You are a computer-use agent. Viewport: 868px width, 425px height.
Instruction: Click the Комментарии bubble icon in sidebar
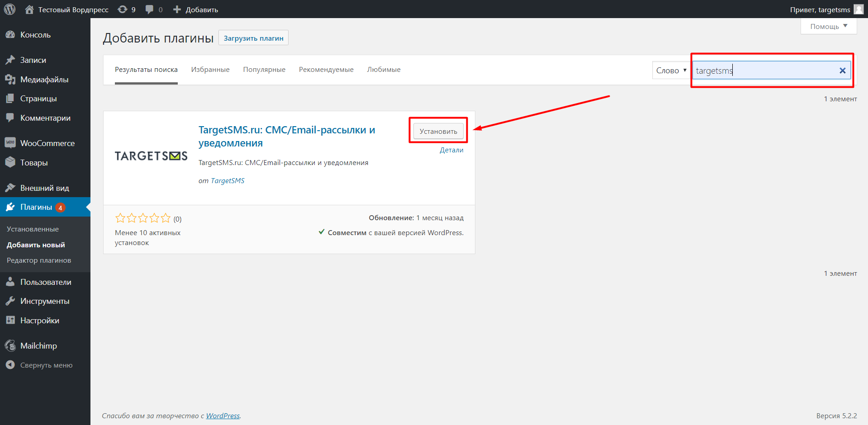pyautogui.click(x=10, y=118)
